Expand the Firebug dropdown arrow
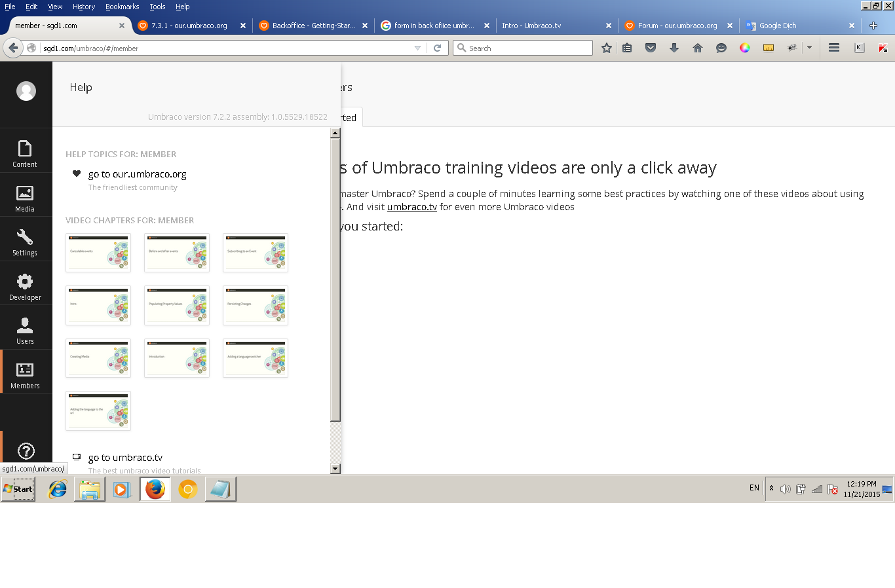 coord(809,48)
